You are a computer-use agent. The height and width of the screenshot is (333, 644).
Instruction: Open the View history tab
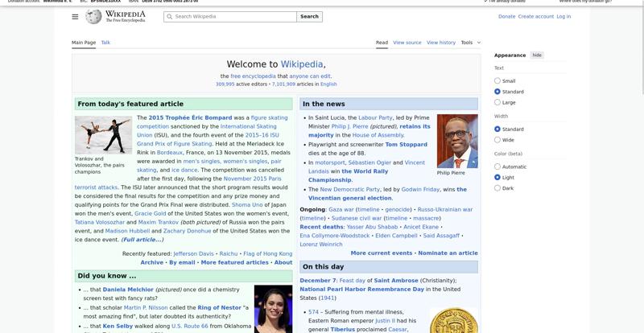(440, 43)
